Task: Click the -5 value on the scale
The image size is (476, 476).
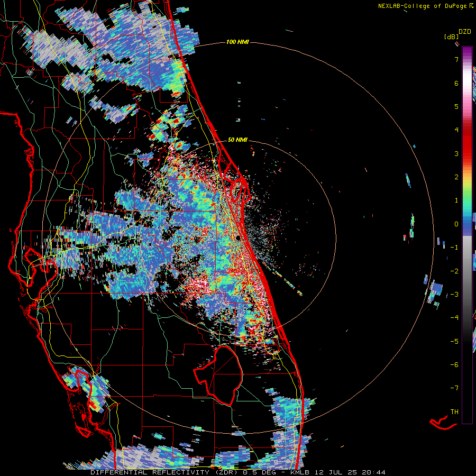Action: (454, 342)
